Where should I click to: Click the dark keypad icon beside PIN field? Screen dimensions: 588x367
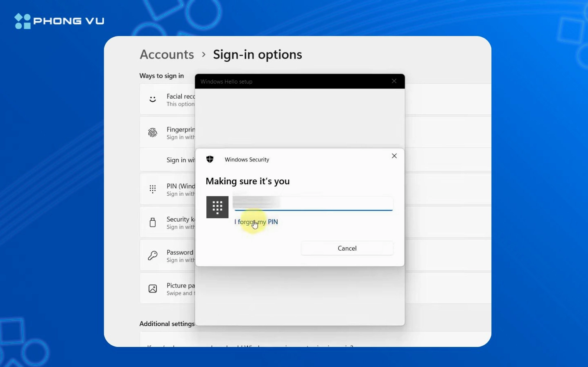pos(217,207)
